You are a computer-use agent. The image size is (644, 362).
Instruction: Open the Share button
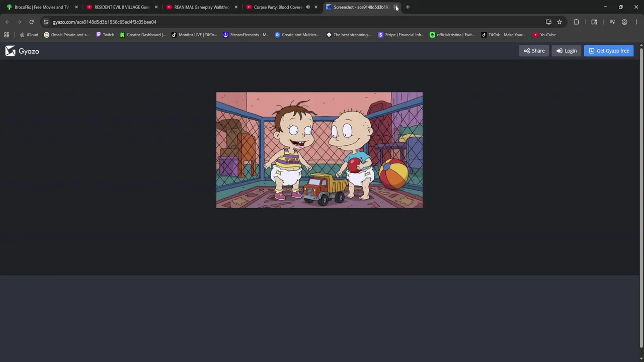534,51
